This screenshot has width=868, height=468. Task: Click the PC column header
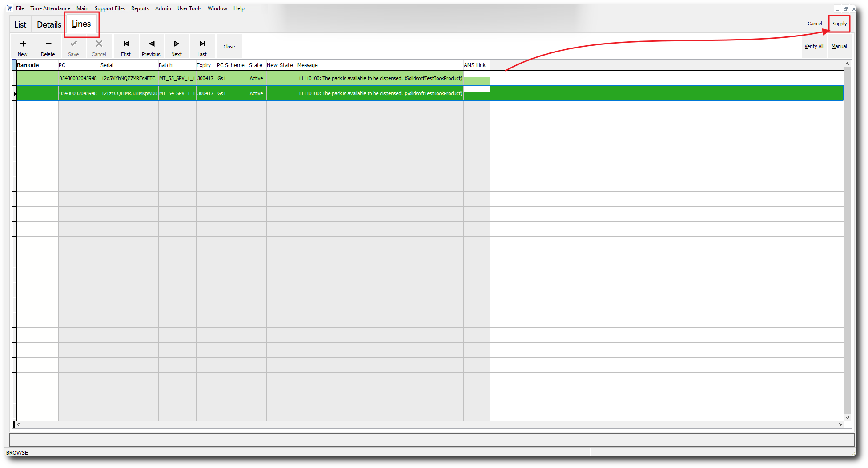pyautogui.click(x=79, y=65)
